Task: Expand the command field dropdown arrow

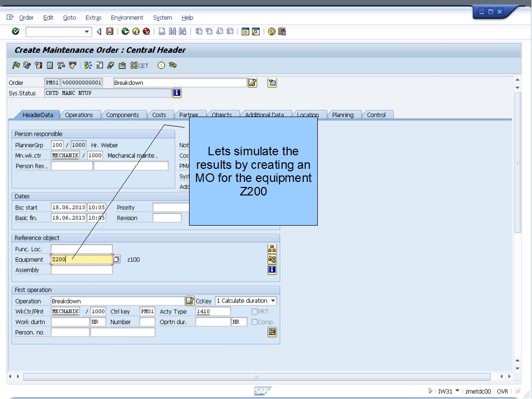Action: pos(88,32)
